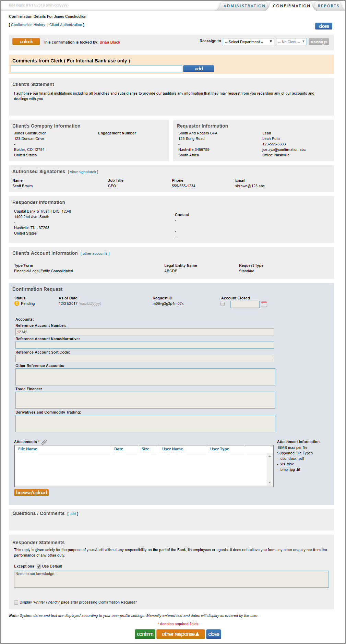Click the browse/upload button

tap(32, 492)
